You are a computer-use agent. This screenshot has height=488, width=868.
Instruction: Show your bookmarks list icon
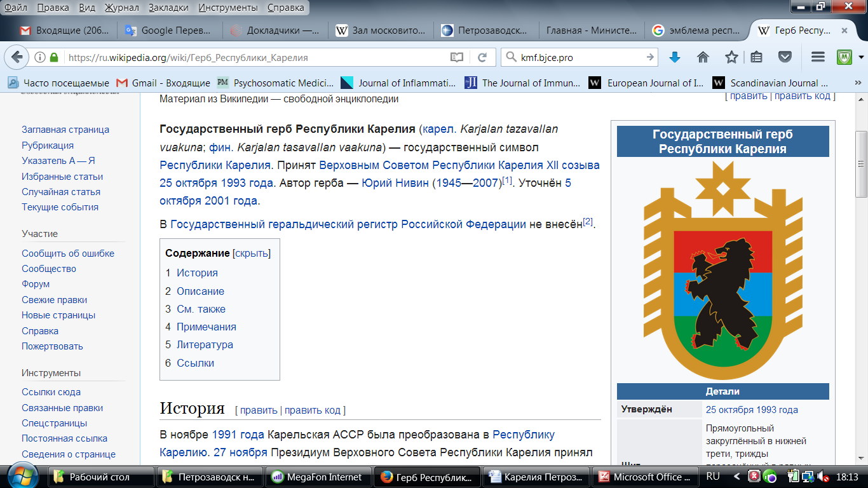pos(756,57)
